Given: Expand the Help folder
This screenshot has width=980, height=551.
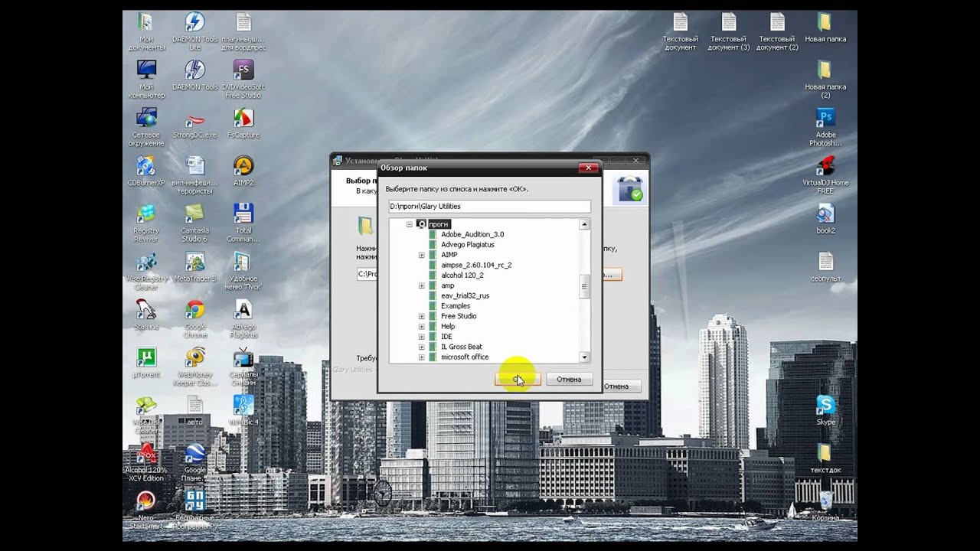Looking at the screenshot, I should coord(422,326).
